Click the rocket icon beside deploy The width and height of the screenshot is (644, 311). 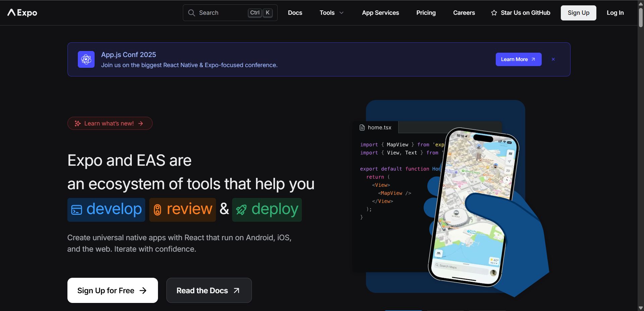coord(241,210)
